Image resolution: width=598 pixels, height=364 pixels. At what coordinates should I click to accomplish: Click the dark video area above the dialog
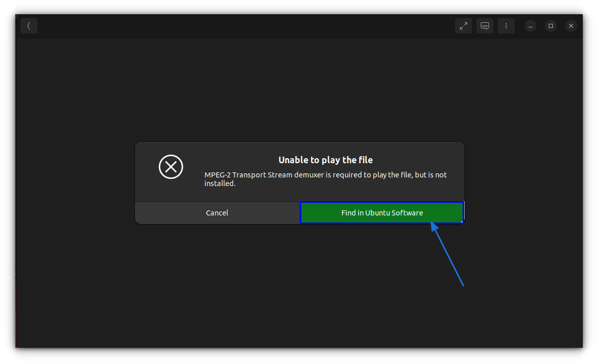pos(299,91)
